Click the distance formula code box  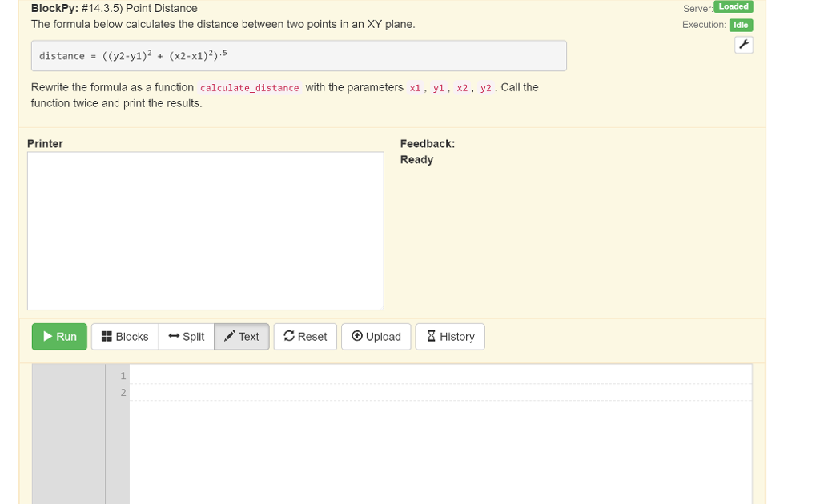point(299,55)
